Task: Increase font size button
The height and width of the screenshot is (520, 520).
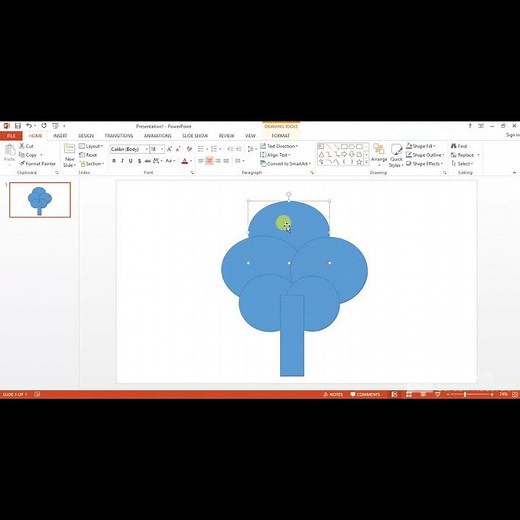Action: [169, 149]
